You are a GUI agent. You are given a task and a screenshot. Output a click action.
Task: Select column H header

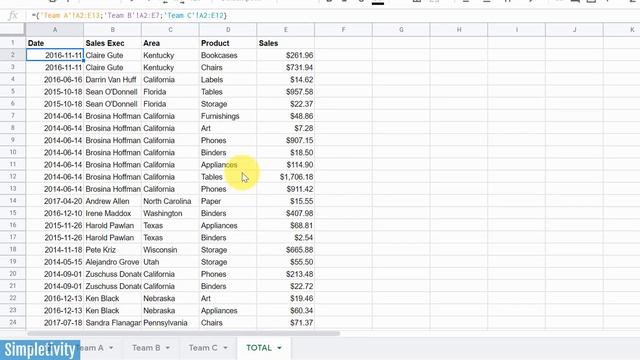(x=459, y=30)
